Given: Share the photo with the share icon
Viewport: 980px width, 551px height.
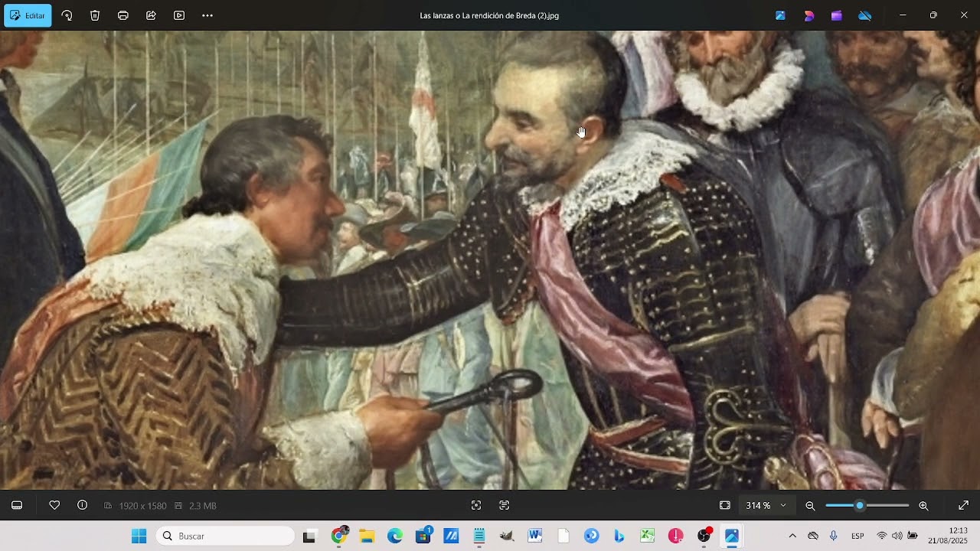Looking at the screenshot, I should [x=151, y=15].
